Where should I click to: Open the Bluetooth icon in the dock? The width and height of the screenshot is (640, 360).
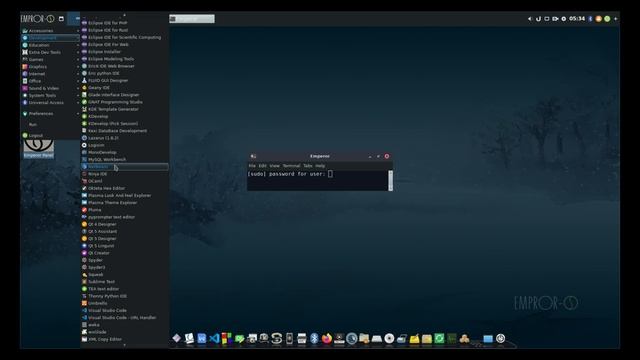click(x=314, y=338)
